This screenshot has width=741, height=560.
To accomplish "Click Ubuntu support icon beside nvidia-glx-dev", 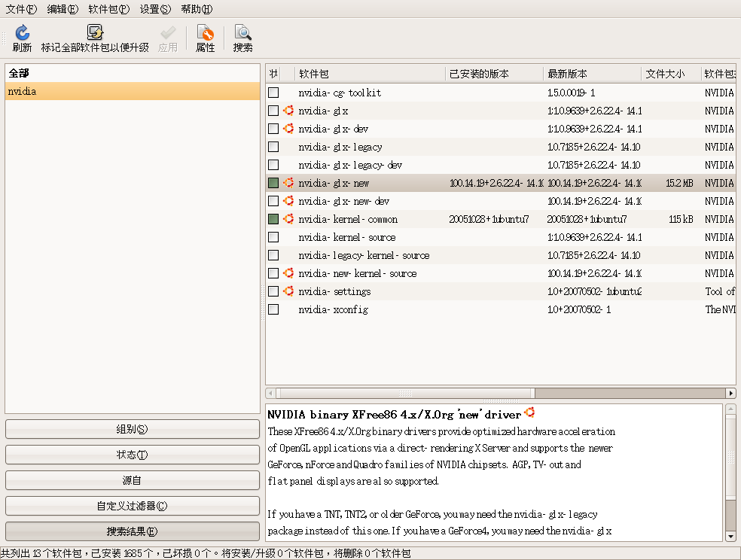I will (x=288, y=129).
